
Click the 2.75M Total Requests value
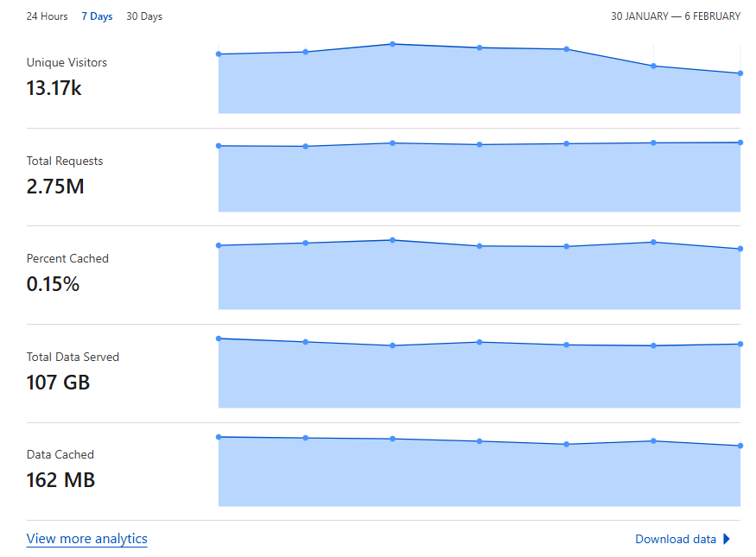pos(55,187)
